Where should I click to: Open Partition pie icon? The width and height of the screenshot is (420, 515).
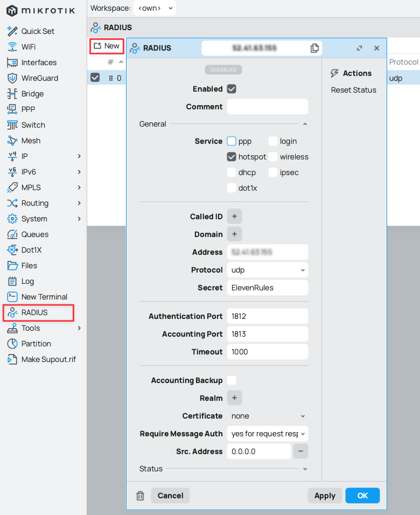[12, 344]
